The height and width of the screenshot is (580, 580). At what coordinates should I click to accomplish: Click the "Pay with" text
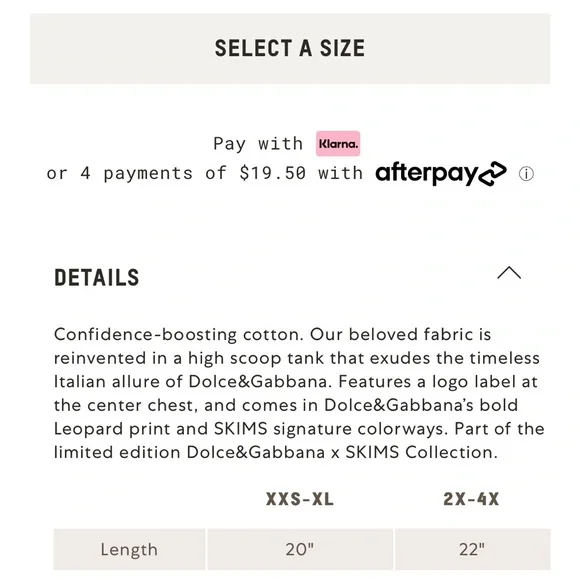point(258,144)
